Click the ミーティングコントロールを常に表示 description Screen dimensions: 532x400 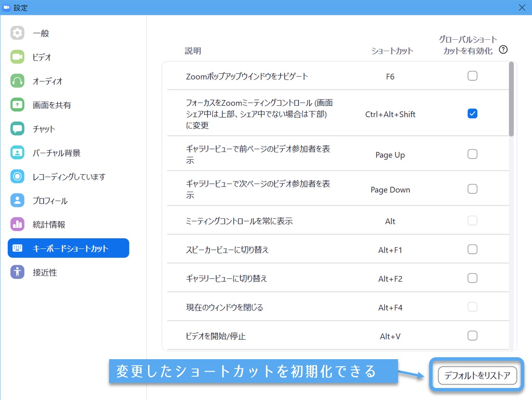coord(239,221)
